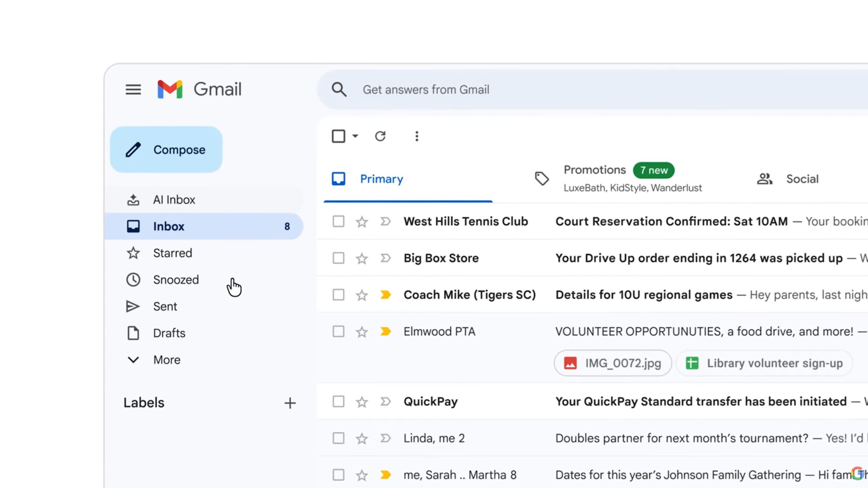Click the Compose button
Viewport: 868px width, 488px height.
tap(166, 150)
